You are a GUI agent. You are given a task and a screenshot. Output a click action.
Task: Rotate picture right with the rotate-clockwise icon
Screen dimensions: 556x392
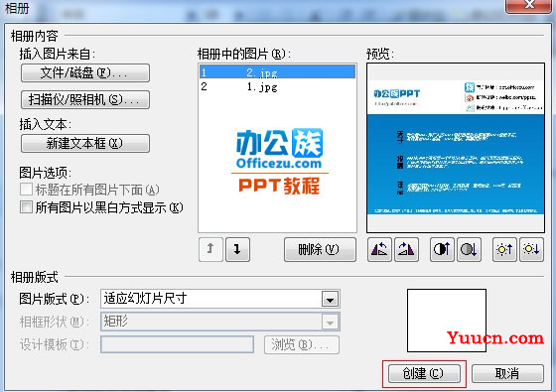tap(406, 250)
